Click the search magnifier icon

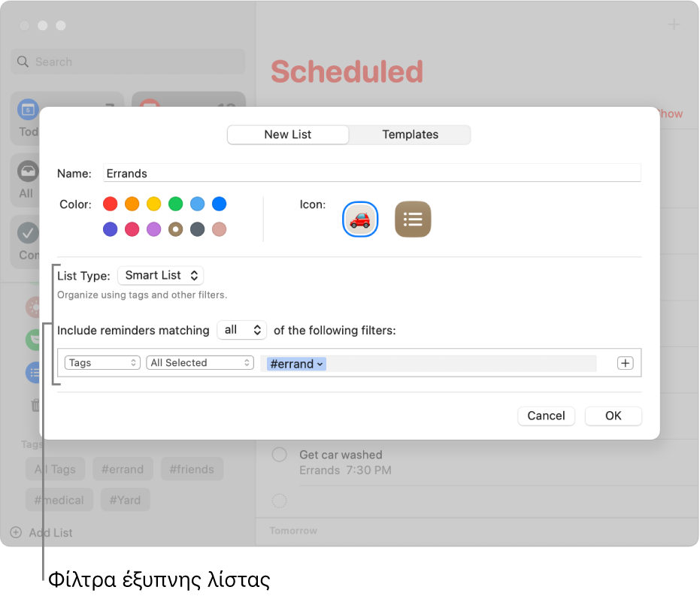[23, 62]
